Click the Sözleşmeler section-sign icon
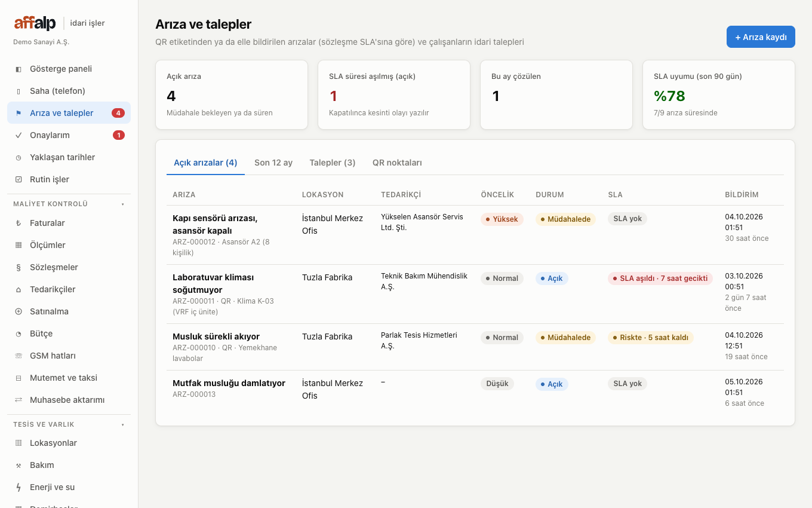Screen dimensions: 812x508 (x=19, y=267)
